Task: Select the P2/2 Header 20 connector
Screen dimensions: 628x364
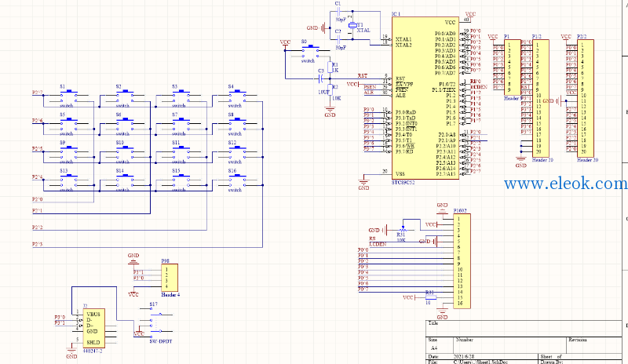Action: point(585,99)
